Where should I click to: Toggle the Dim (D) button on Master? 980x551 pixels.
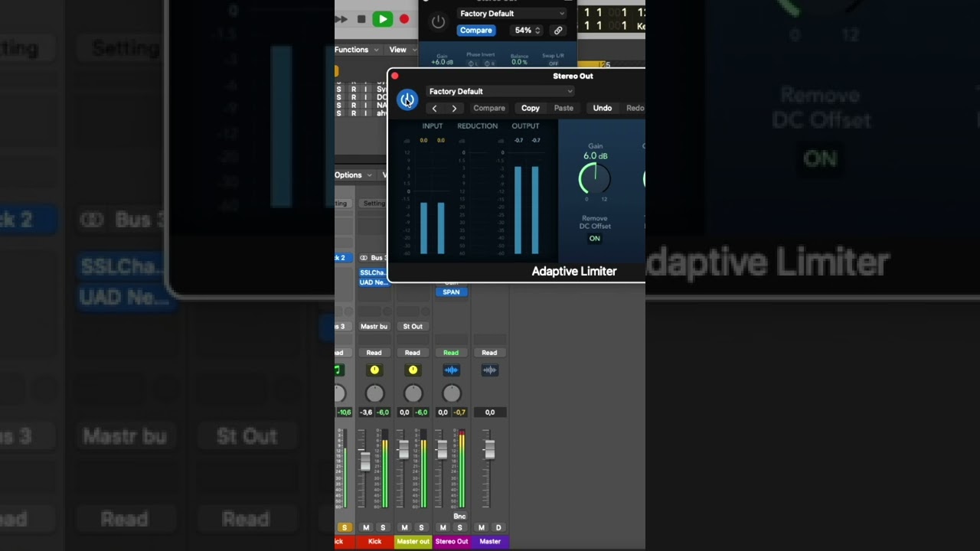(498, 528)
